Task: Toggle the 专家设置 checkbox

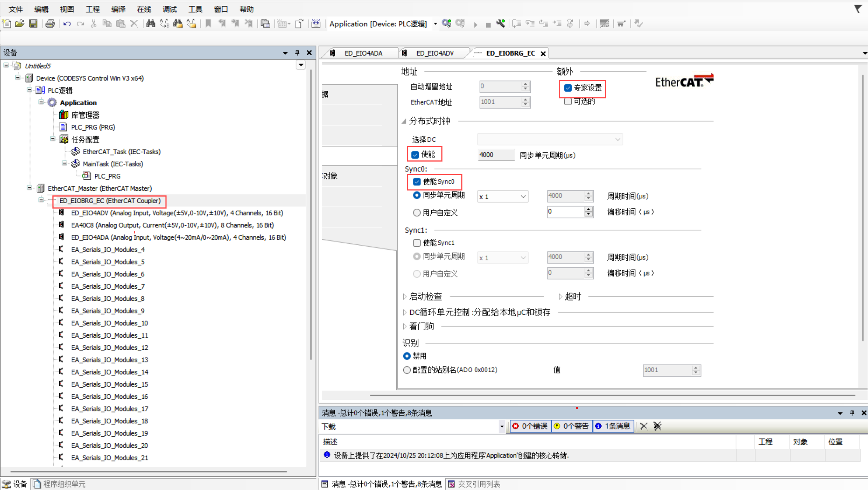Action: (x=568, y=88)
